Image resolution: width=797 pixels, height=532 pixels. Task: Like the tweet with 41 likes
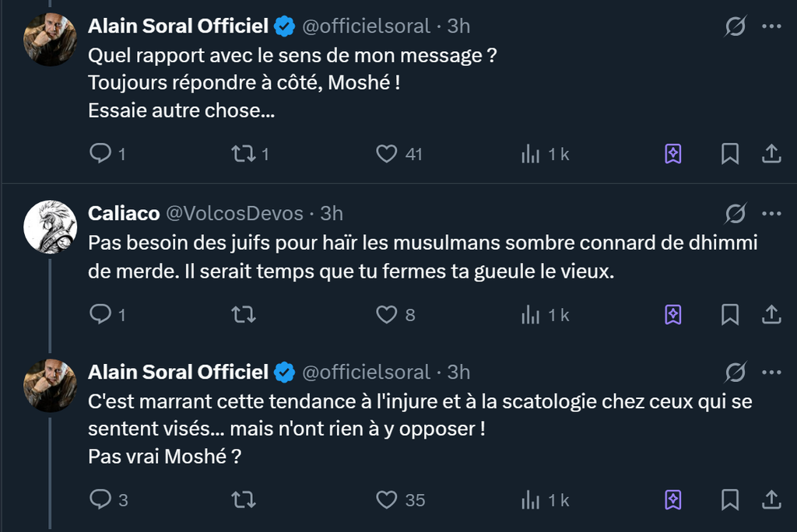pos(387,154)
